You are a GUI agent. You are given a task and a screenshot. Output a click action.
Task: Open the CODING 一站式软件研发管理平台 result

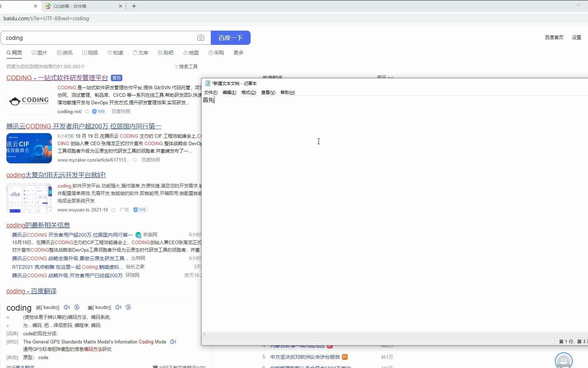[x=57, y=78]
